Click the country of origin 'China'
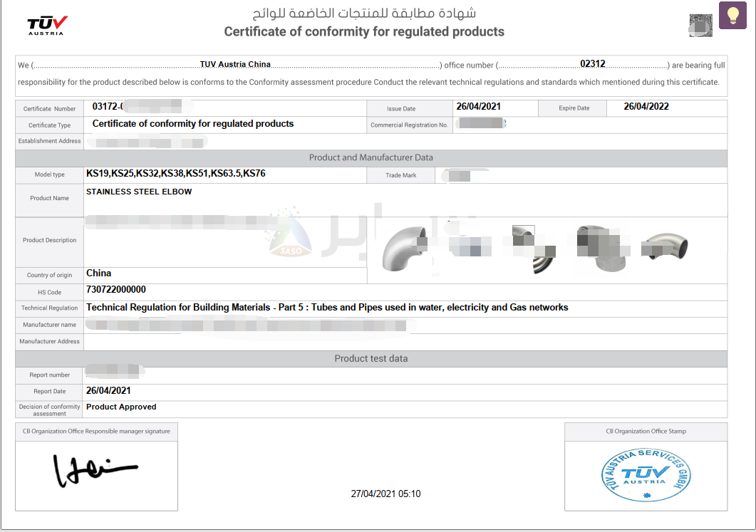Image resolution: width=756 pixels, height=532 pixels. click(99, 273)
